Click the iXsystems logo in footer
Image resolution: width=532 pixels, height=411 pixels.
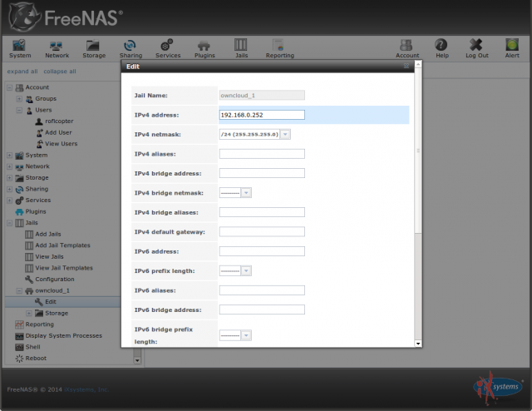(498, 388)
